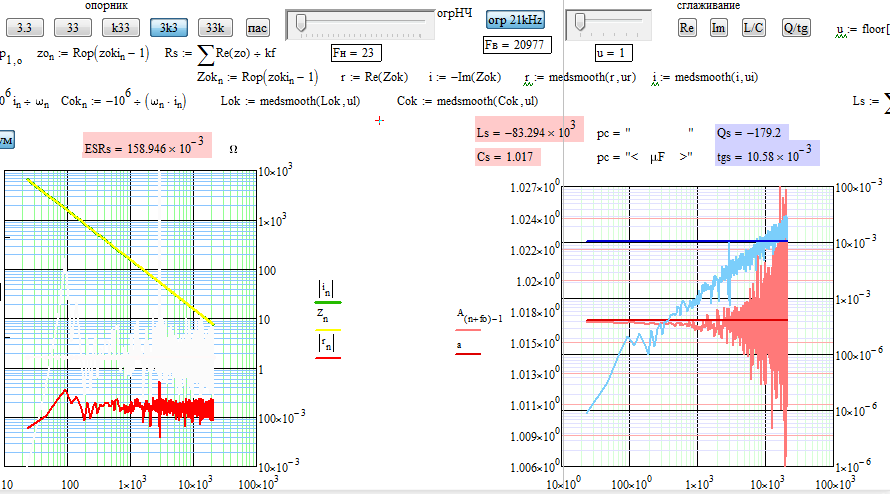Enable the Re smoothing button
This screenshot has width=890, height=494.
[687, 28]
